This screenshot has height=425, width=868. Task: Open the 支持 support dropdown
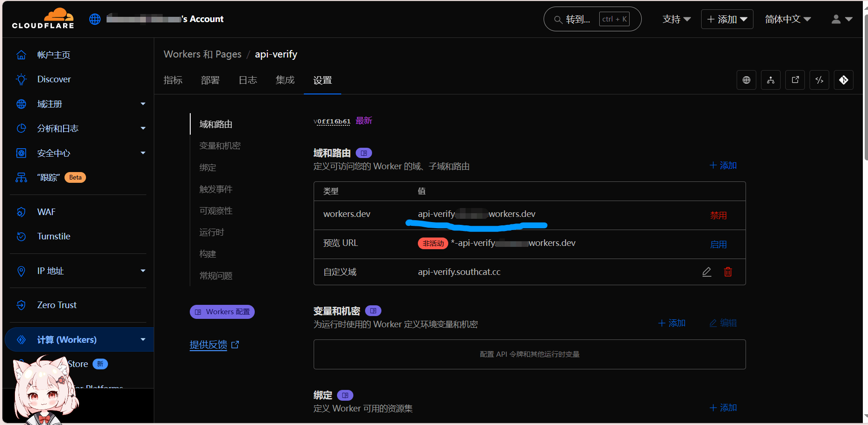[x=676, y=19]
